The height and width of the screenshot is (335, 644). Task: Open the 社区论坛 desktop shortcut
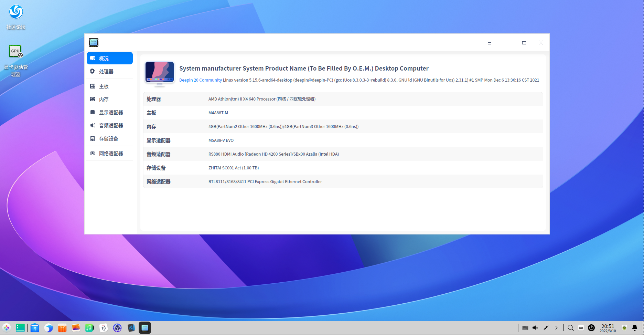click(16, 17)
